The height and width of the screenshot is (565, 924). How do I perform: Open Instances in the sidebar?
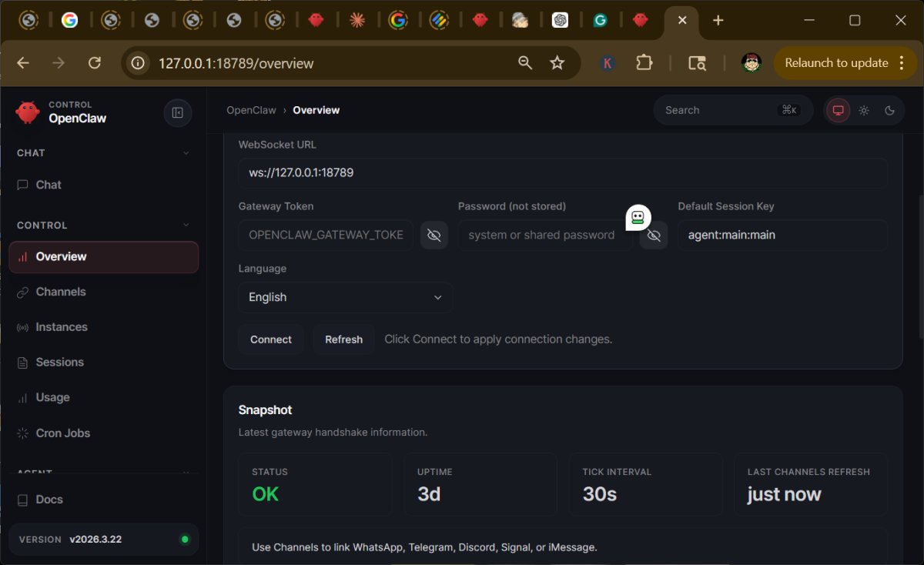(103, 327)
